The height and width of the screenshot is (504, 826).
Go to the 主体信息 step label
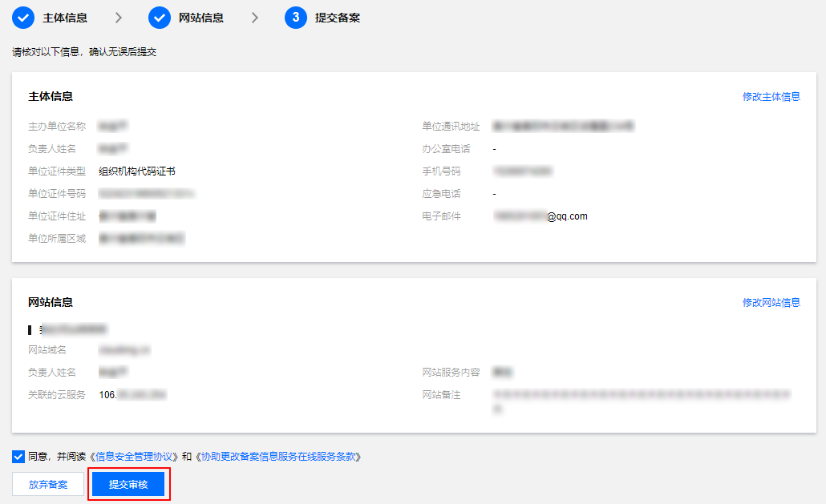pos(65,18)
